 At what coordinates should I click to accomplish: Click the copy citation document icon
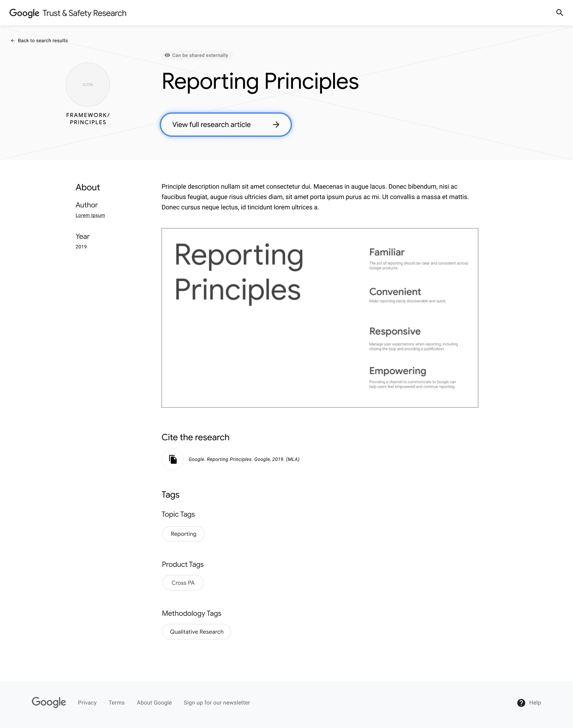point(172,459)
